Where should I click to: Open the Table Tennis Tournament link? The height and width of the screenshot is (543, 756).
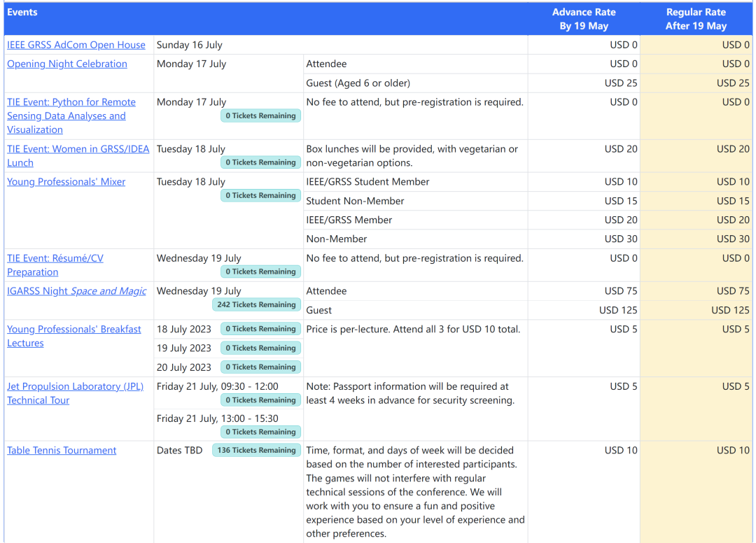point(61,450)
